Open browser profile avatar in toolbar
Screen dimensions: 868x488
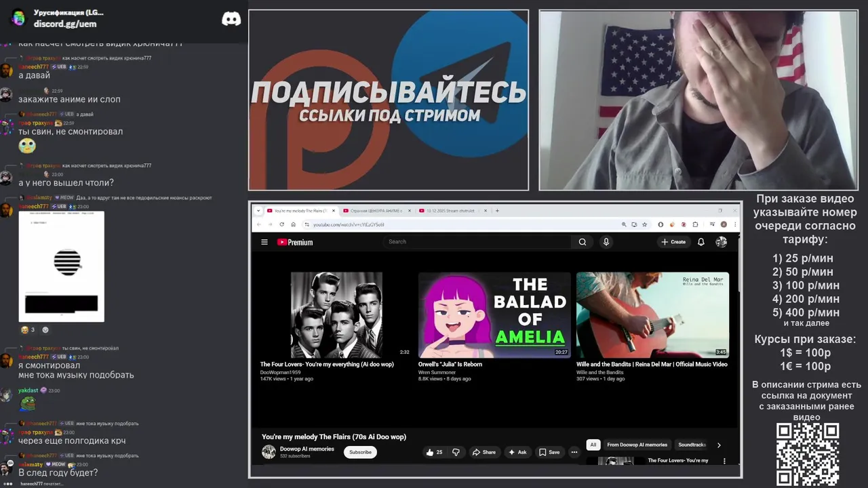pos(724,224)
